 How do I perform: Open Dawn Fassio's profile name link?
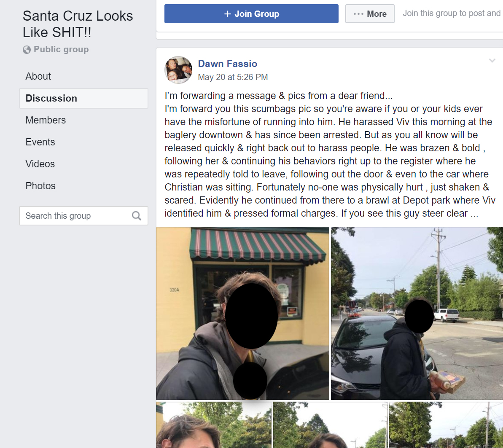click(227, 64)
